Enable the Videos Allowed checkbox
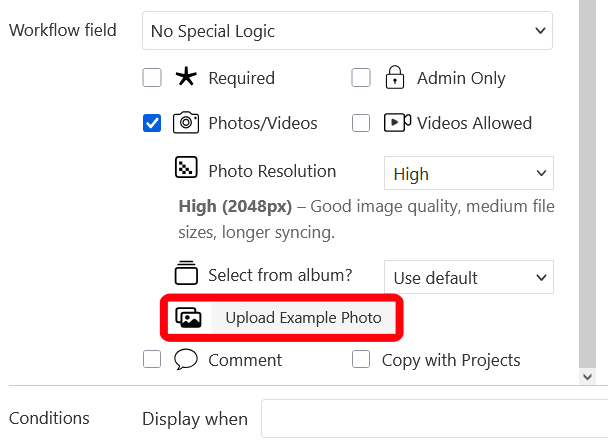Screen dimensions: 608x445 pos(361,124)
